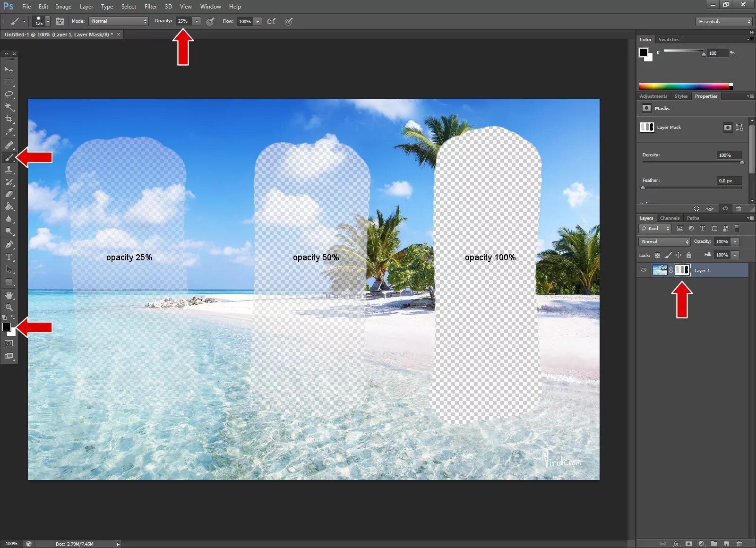
Task: Select the Blur tool
Action: tap(9, 219)
